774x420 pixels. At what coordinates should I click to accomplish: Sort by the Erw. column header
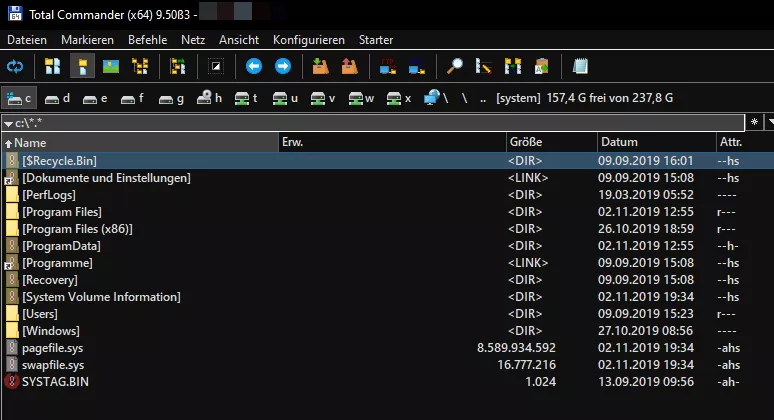click(x=392, y=143)
